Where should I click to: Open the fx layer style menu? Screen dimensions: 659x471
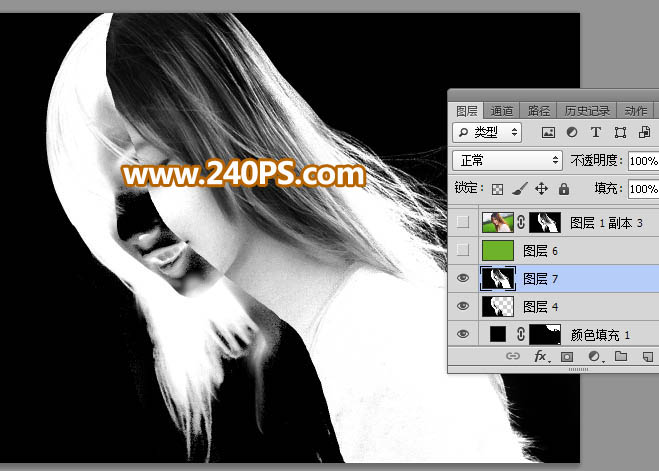[540, 357]
